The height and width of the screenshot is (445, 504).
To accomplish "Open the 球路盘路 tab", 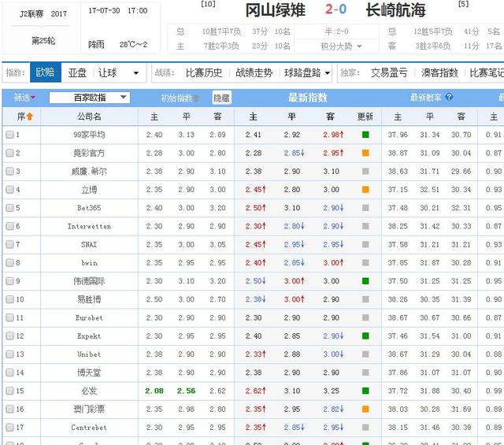I will pos(302,72).
